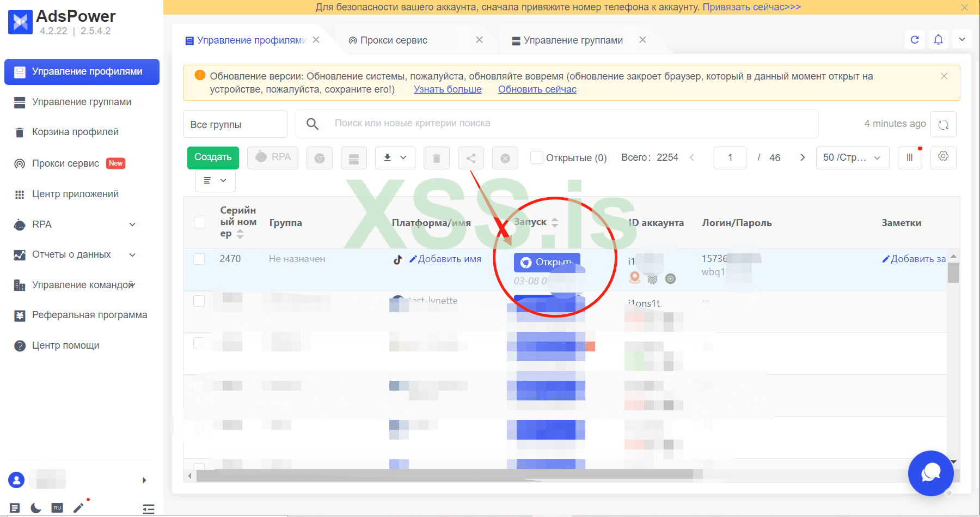Open the list view mode dropdown

coord(216,180)
